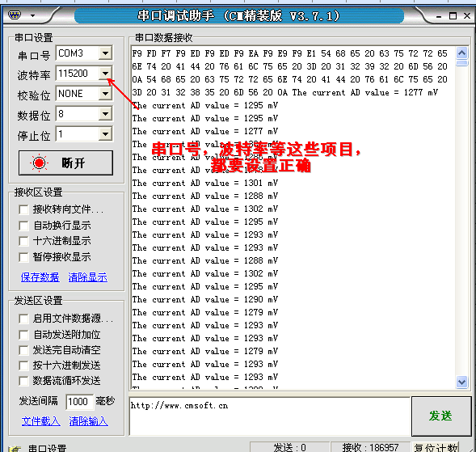Open the 停止位 1 dropdown
Viewport: 476px width, 452px height.
click(105, 134)
